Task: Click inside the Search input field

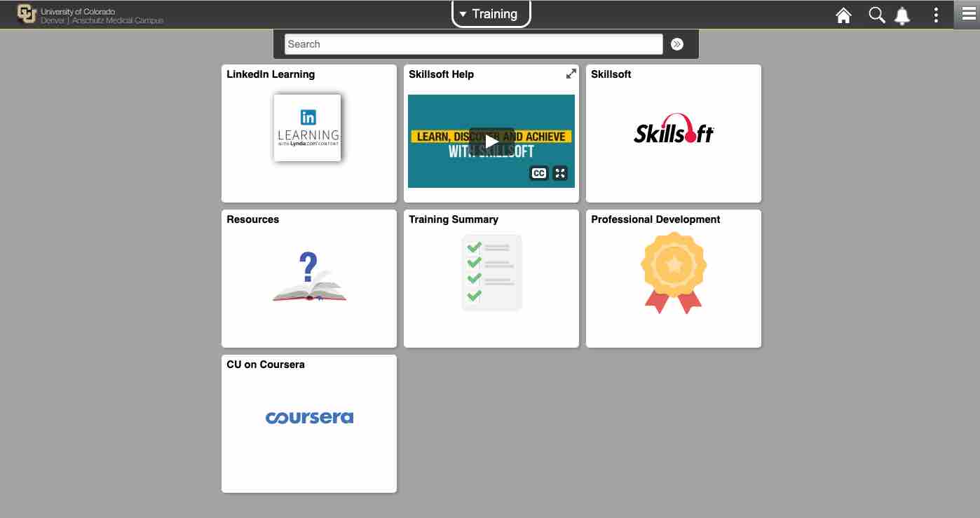Action: 473,43
